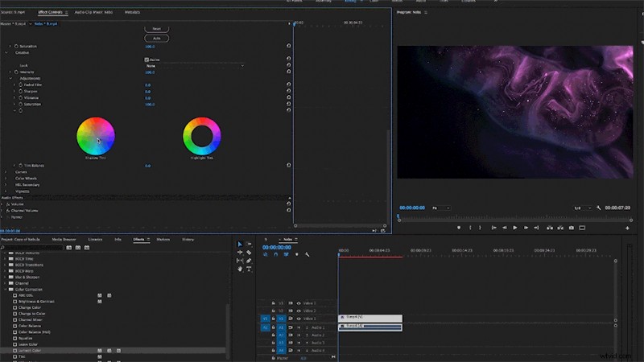Click the Program monitor scrub bar
This screenshot has height=362, width=644.
[515, 220]
